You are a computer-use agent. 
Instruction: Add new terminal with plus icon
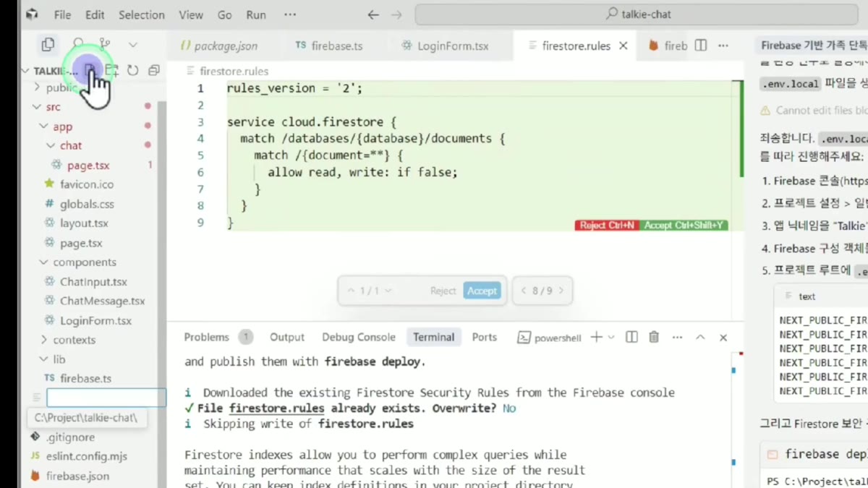(596, 337)
